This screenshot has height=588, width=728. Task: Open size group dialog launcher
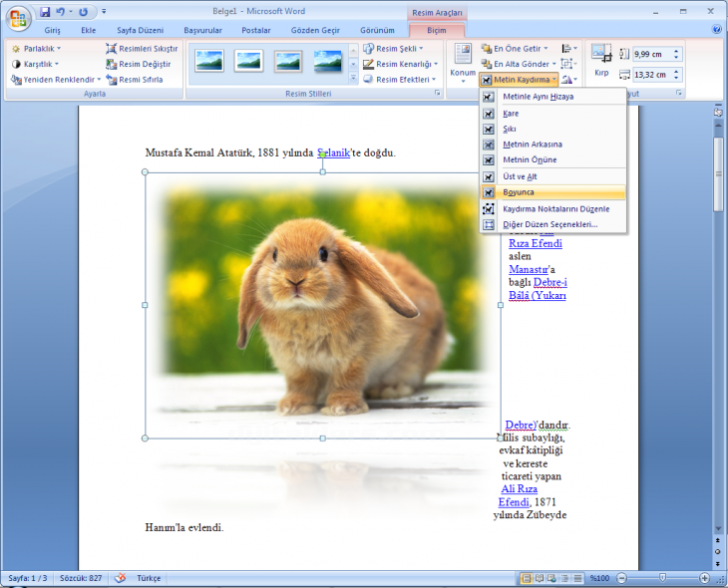point(679,93)
